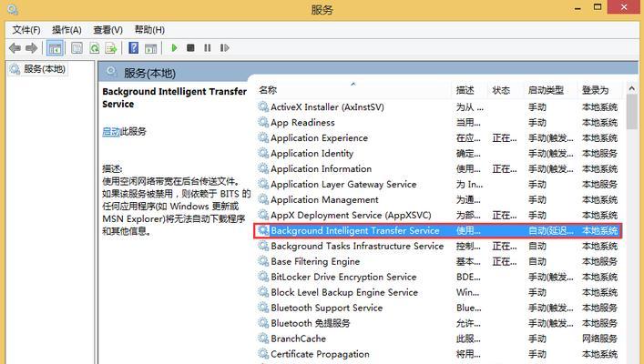This screenshot has width=644, height=364.
Task: Open the 帮助(H) menu
Action: click(149, 30)
